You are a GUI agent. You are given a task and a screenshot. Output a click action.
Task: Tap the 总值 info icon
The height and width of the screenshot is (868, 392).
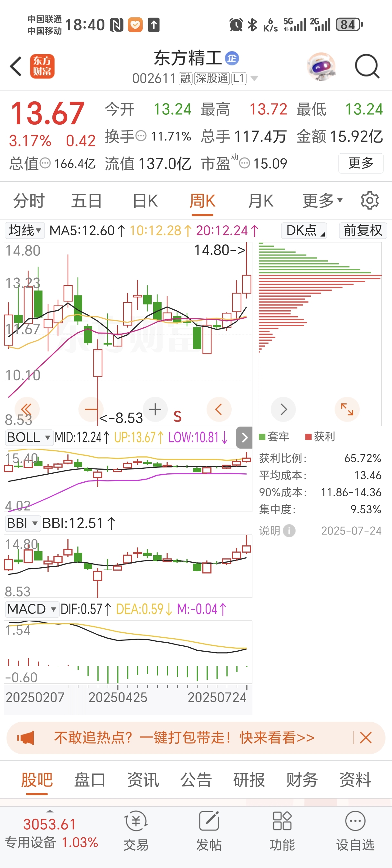[x=45, y=163]
